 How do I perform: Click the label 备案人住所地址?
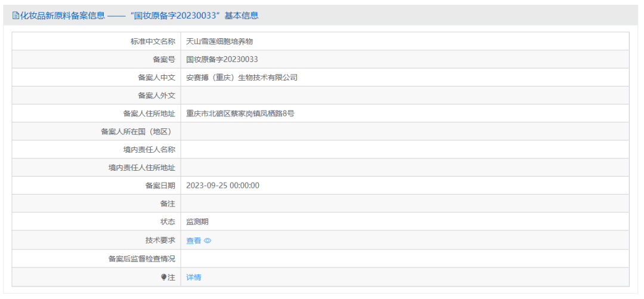pos(149,113)
